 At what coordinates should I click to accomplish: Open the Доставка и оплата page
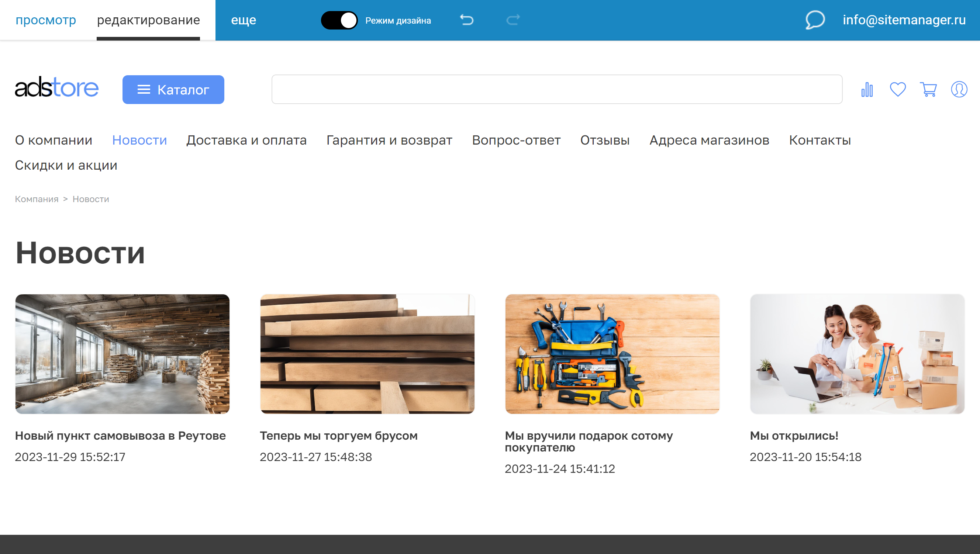pyautogui.click(x=246, y=140)
